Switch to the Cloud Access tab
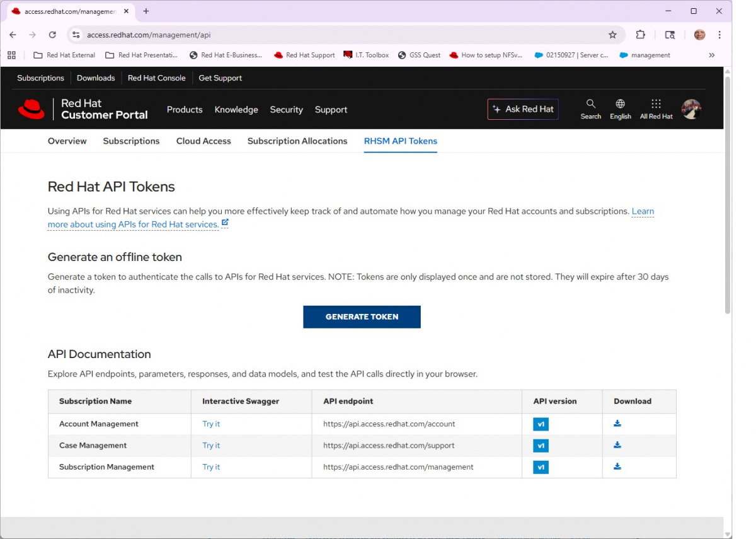 (x=203, y=141)
